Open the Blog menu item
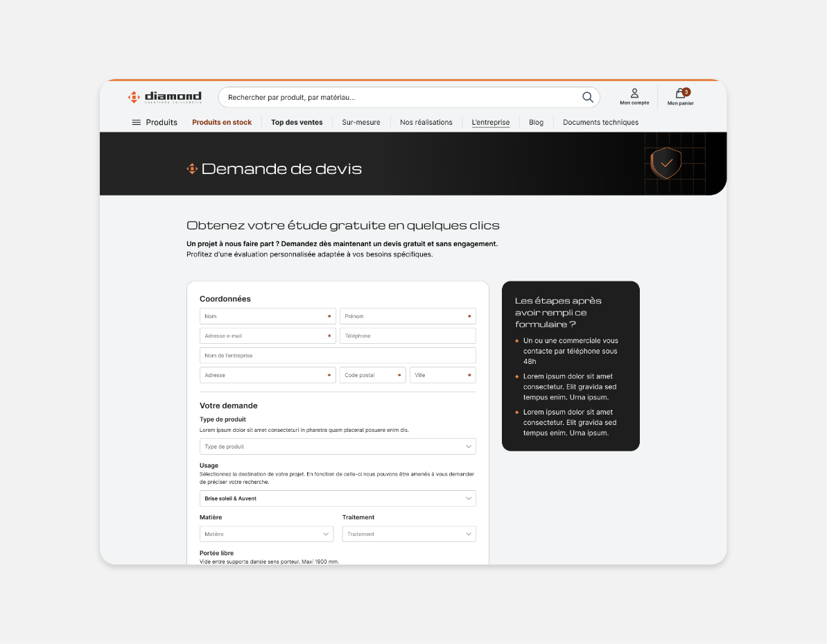The height and width of the screenshot is (644, 827). 536,123
